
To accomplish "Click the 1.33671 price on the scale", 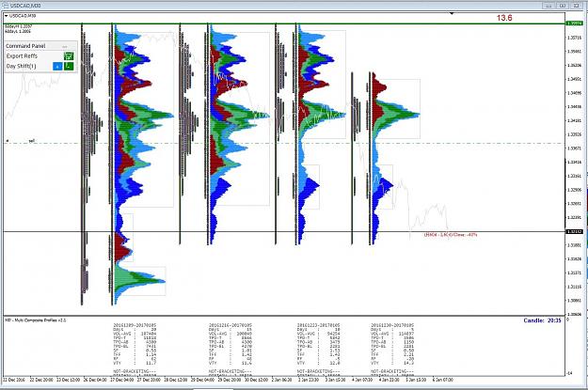I will tap(574, 148).
